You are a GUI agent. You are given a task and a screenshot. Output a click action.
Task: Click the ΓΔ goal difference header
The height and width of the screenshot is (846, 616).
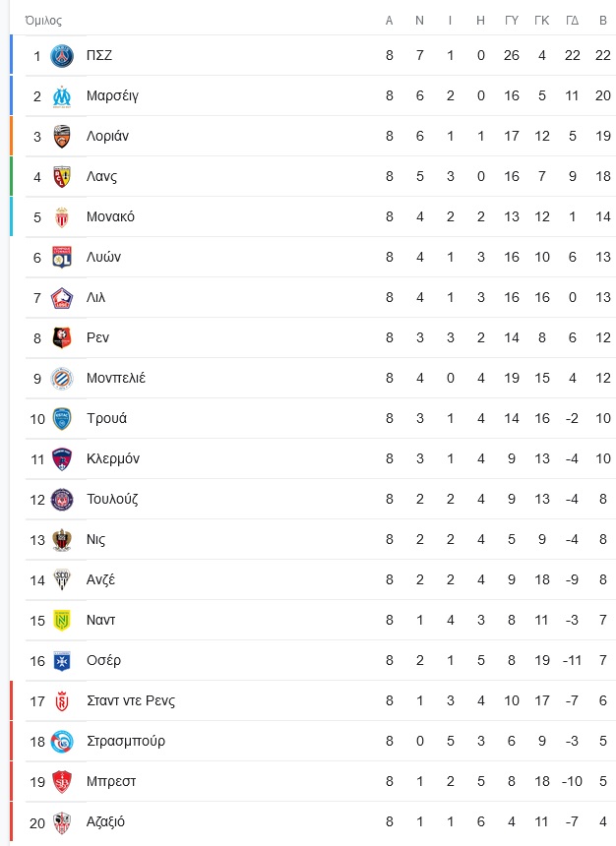[x=573, y=21]
